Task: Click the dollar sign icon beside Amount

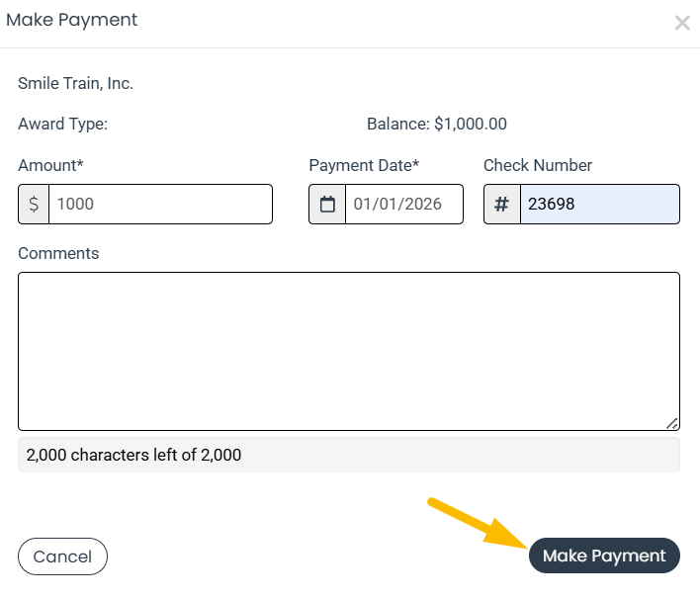Action: (x=34, y=204)
